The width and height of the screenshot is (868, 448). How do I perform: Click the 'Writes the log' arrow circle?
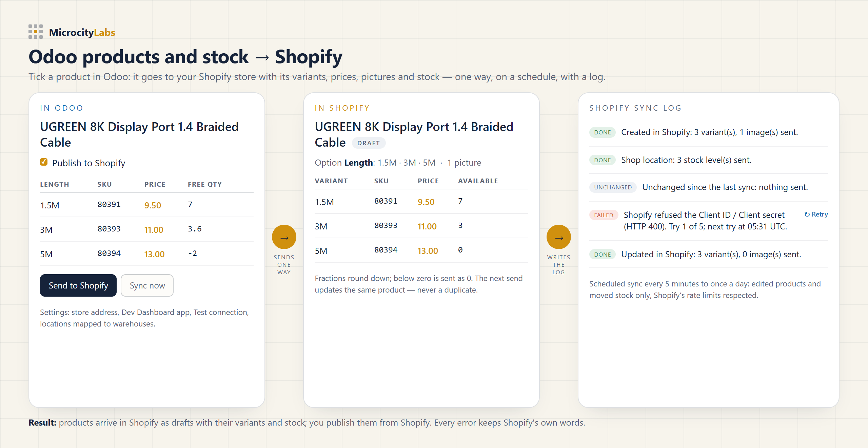pos(559,237)
